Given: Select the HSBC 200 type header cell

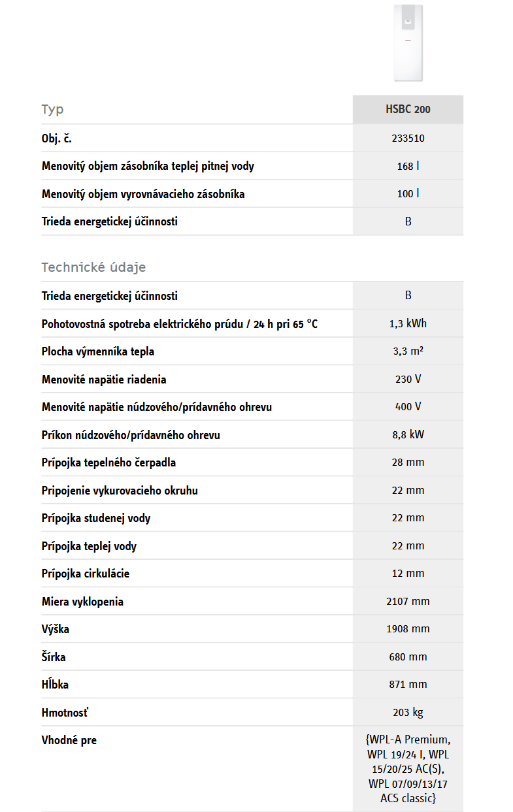Looking at the screenshot, I should click(x=408, y=110).
